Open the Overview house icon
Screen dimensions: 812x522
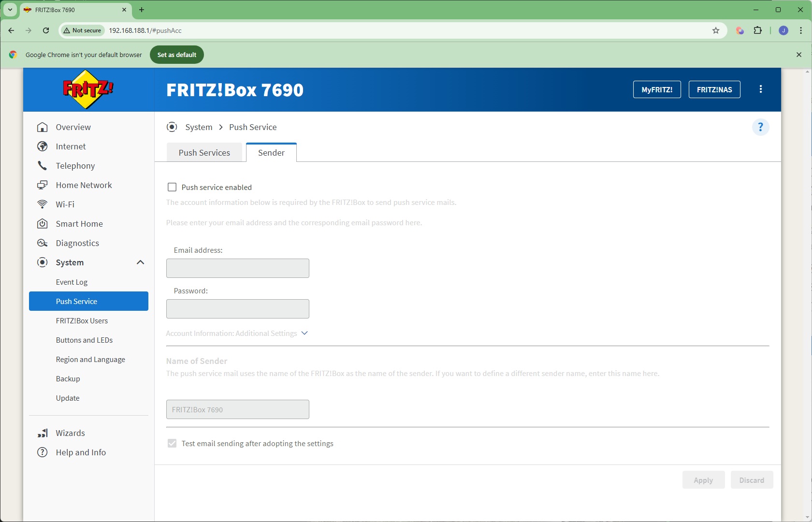coord(43,127)
